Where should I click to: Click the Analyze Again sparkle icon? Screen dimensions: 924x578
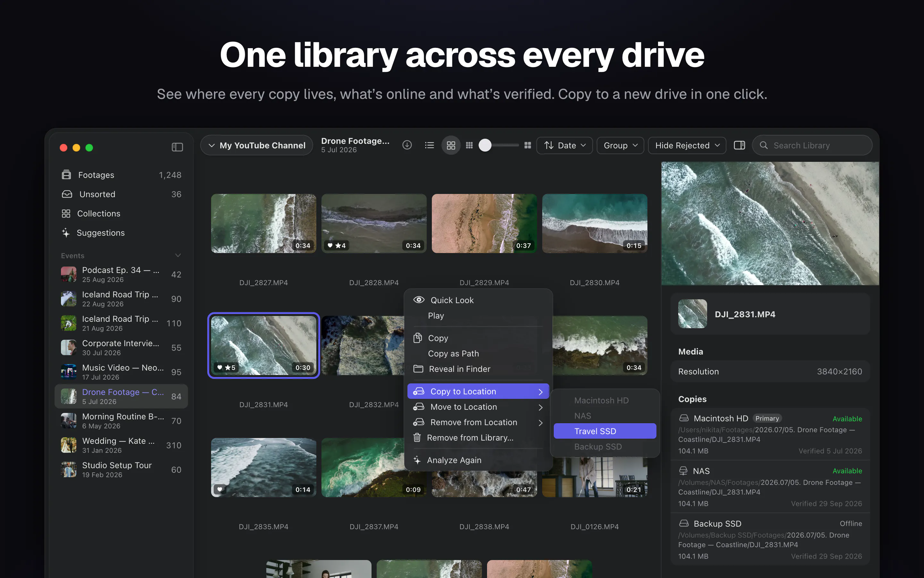click(417, 460)
